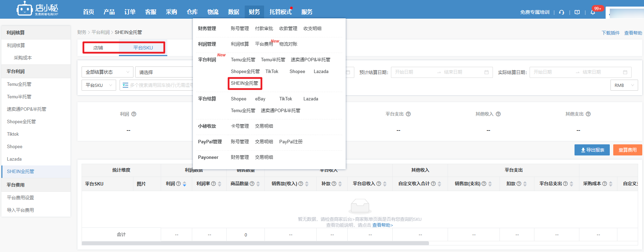Switch to the 平台SKU tab
Image resolution: width=644 pixels, height=252 pixels.
[143, 48]
